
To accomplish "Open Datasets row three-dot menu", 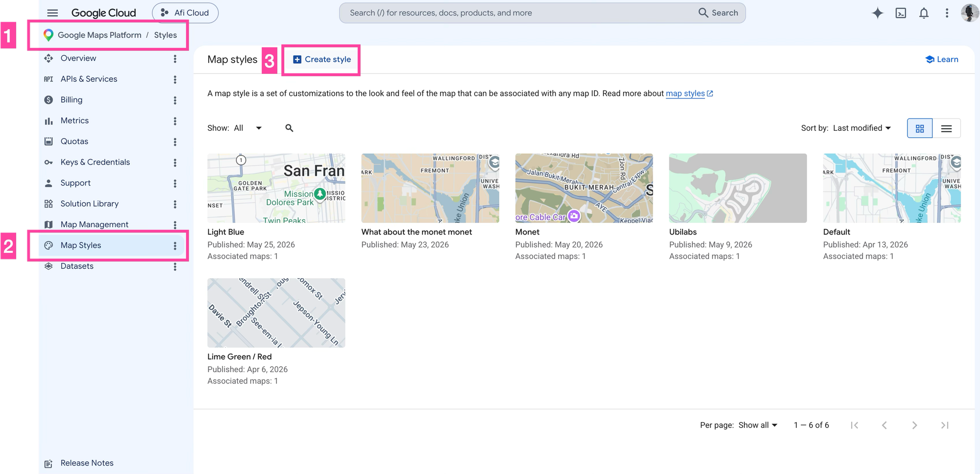I will coord(175,266).
